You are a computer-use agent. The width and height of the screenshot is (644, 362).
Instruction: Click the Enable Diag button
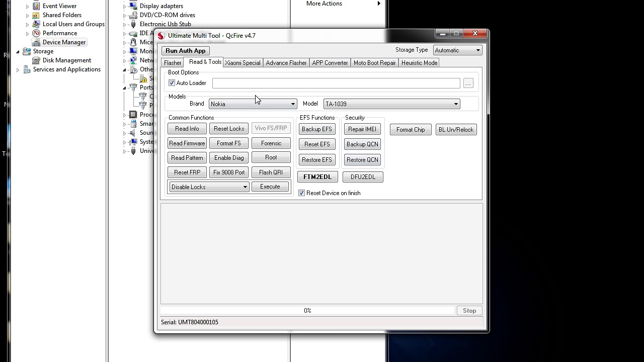pyautogui.click(x=229, y=158)
